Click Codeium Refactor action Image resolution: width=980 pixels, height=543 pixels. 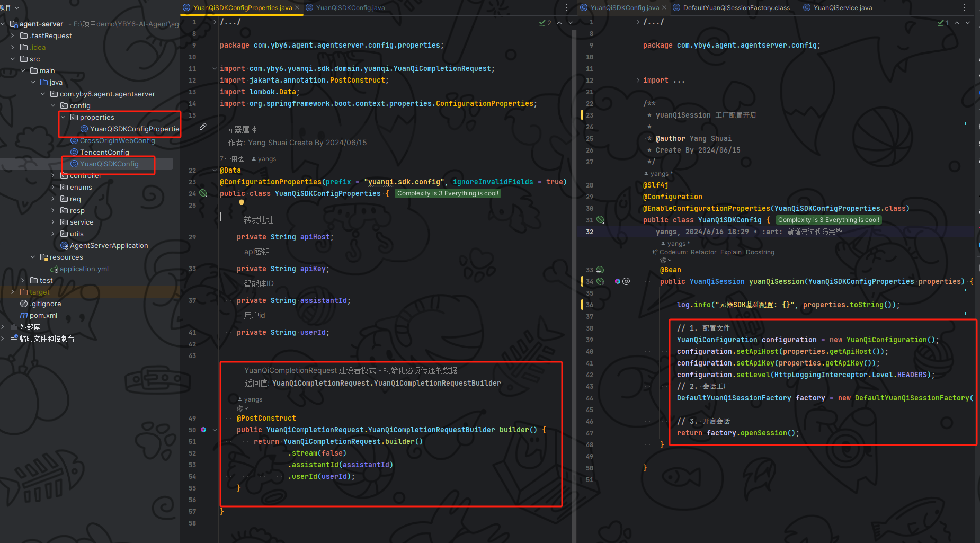(703, 252)
